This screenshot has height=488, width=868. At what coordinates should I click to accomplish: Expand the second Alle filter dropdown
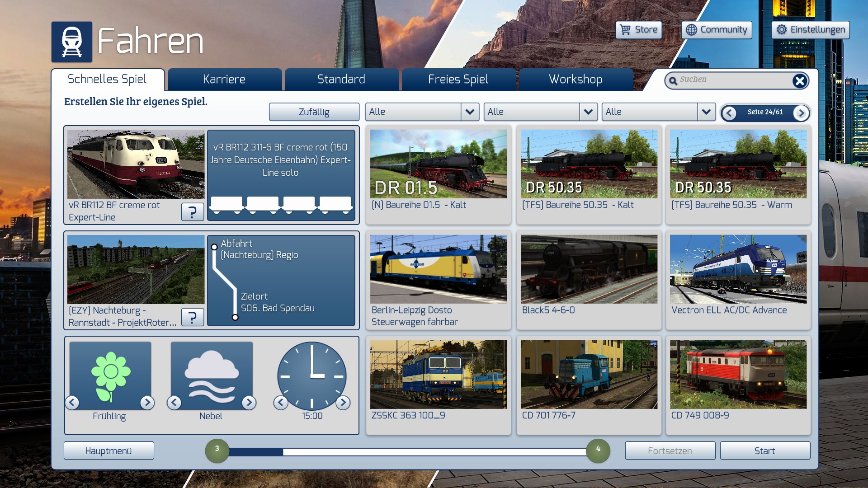(x=588, y=112)
